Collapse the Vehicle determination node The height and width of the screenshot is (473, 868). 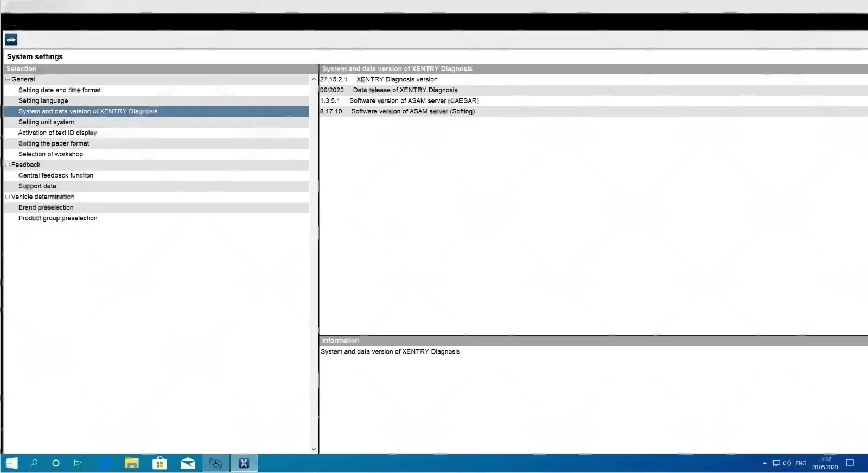point(8,197)
